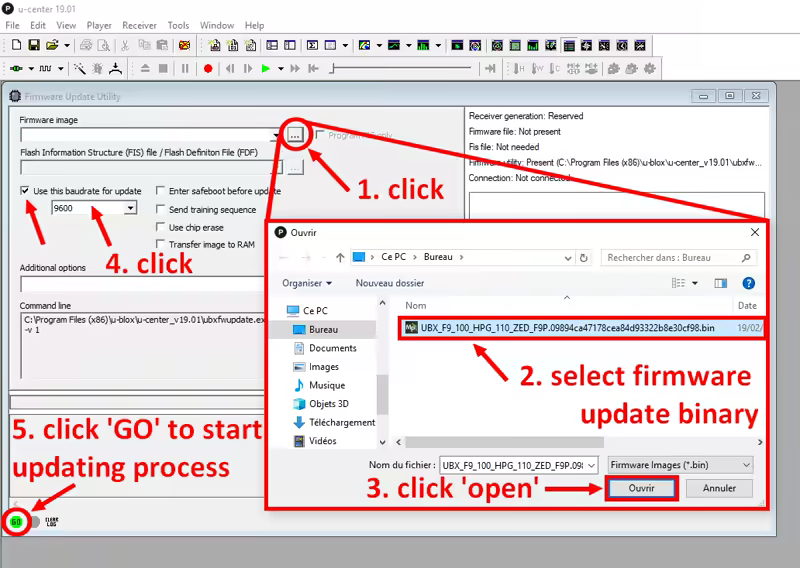
Task: Click the New document icon in the toolbar
Action: [16, 45]
